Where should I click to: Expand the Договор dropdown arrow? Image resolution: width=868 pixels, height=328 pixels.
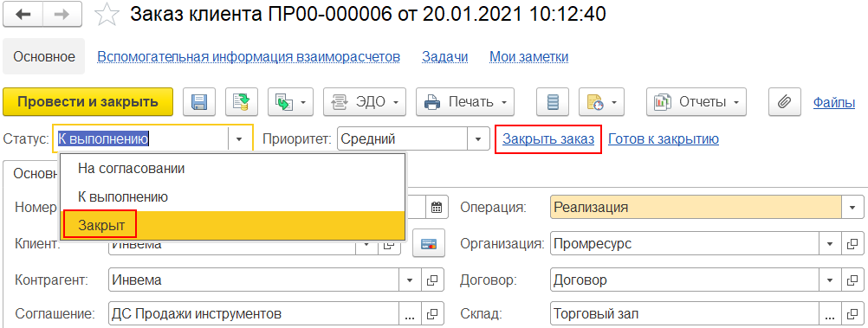click(x=829, y=280)
